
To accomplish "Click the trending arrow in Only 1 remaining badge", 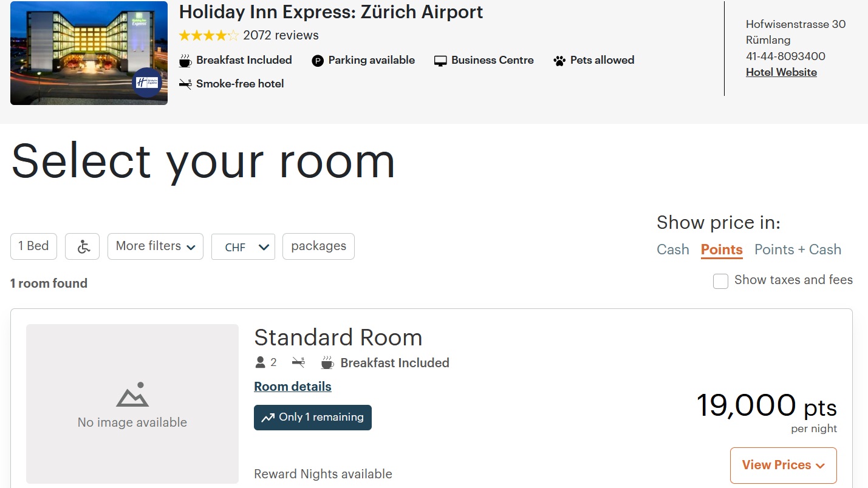I will 268,418.
